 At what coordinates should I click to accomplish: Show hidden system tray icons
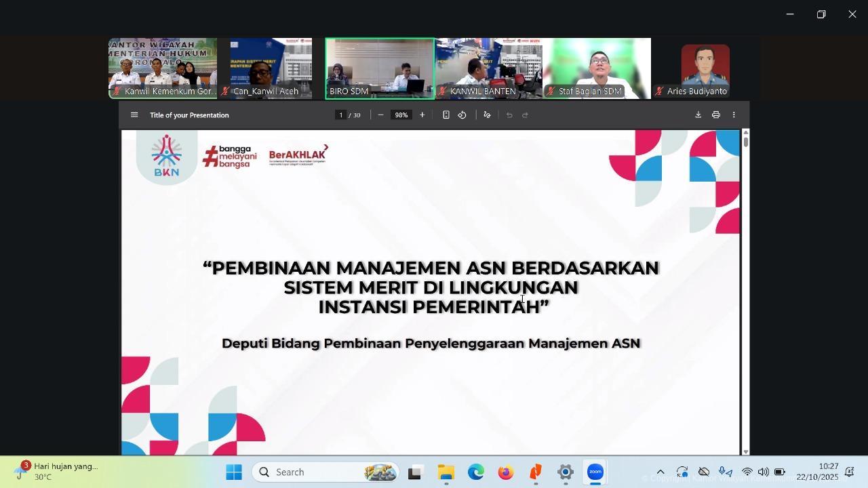tap(660, 472)
